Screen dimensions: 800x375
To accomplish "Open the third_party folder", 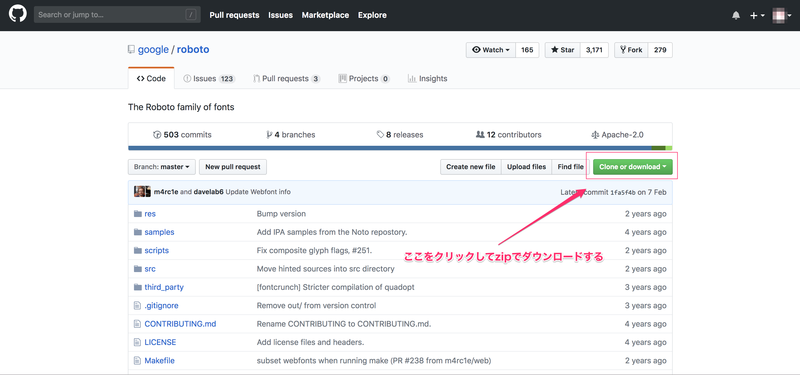I will [164, 287].
